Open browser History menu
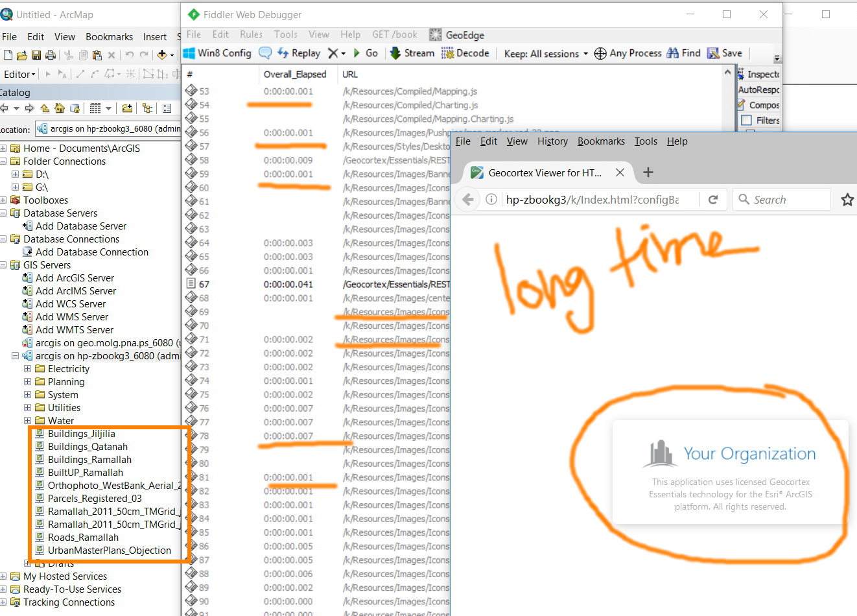Image resolution: width=857 pixels, height=616 pixels. [552, 141]
